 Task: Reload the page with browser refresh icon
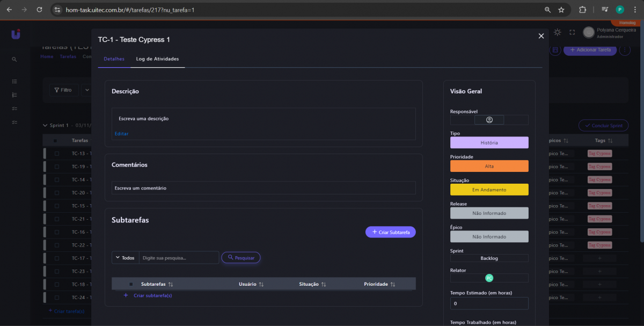pos(39,10)
